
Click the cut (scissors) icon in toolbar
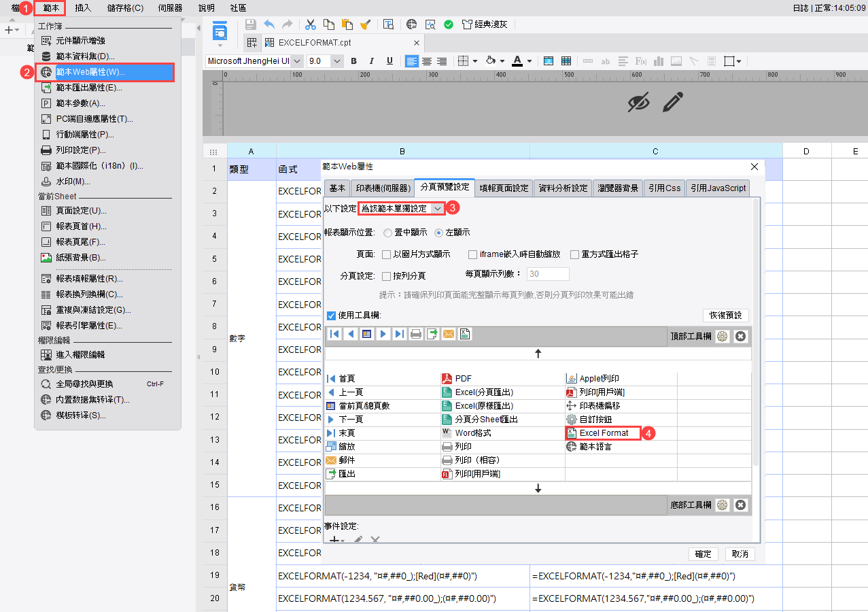tap(311, 24)
